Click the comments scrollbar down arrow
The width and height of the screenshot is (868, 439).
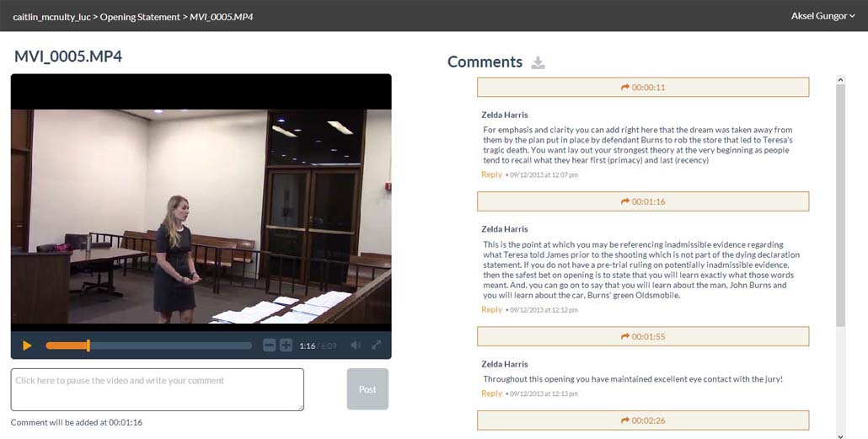(x=840, y=436)
